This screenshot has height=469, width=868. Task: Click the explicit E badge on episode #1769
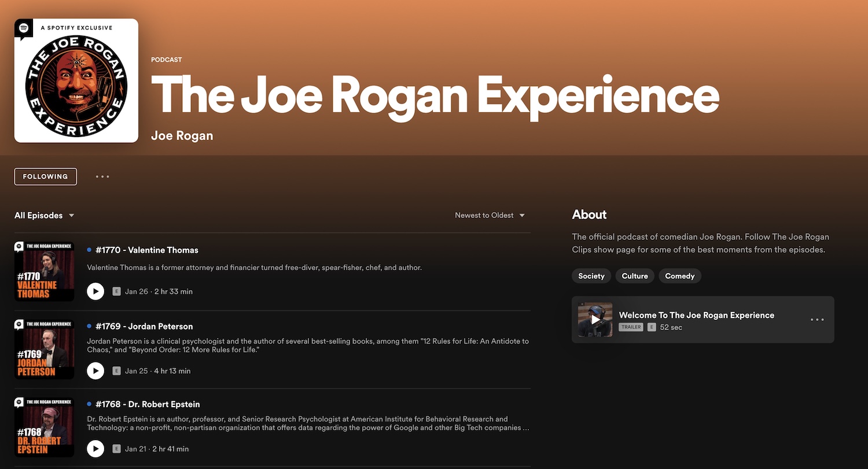tap(116, 371)
